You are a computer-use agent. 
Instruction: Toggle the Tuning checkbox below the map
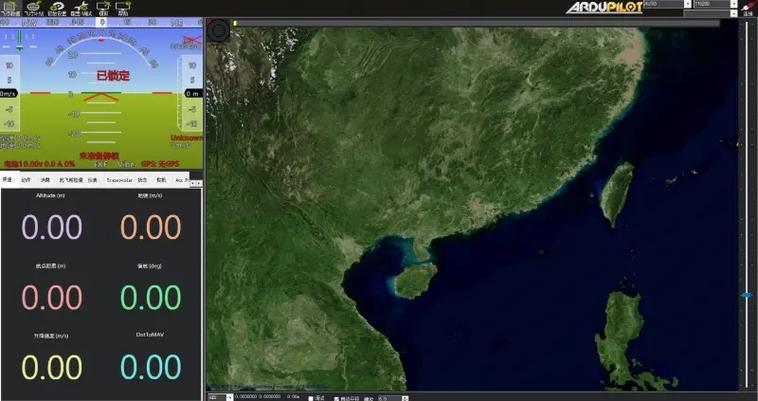click(311, 397)
